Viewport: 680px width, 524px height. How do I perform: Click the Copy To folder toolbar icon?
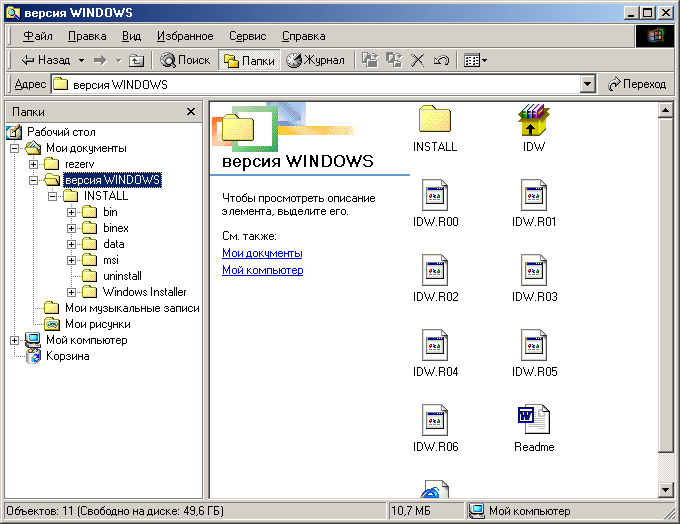pyautogui.click(x=394, y=60)
